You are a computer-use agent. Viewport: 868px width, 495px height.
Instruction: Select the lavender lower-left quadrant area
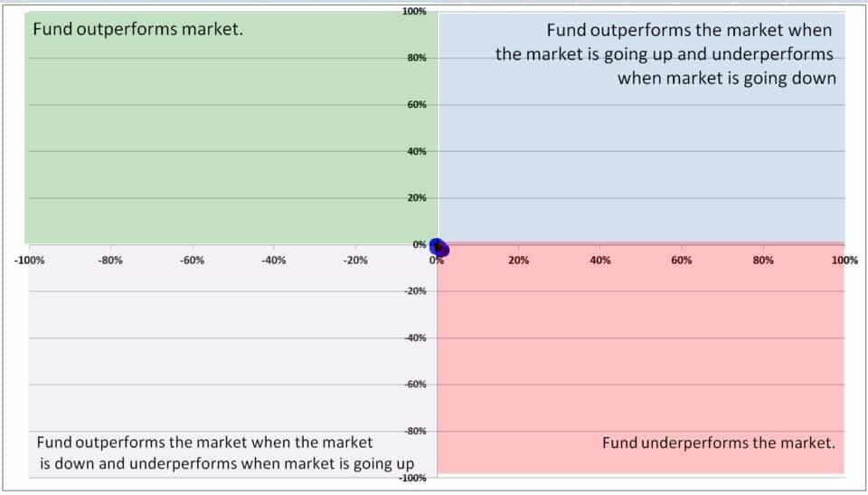232,360
